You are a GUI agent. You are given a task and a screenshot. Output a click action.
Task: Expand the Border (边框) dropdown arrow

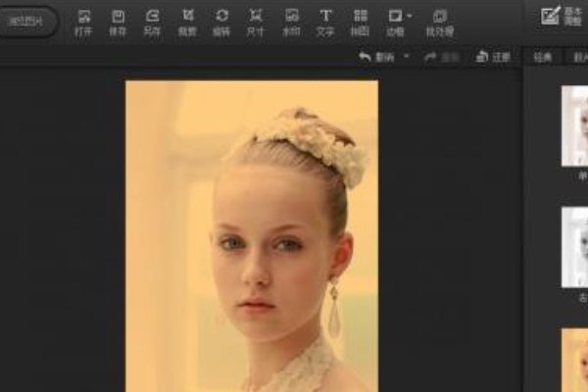tap(410, 17)
